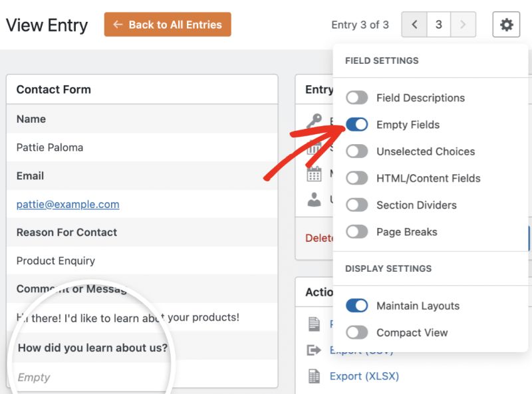
Task: Enable the Field Descriptions toggle
Action: [357, 98]
